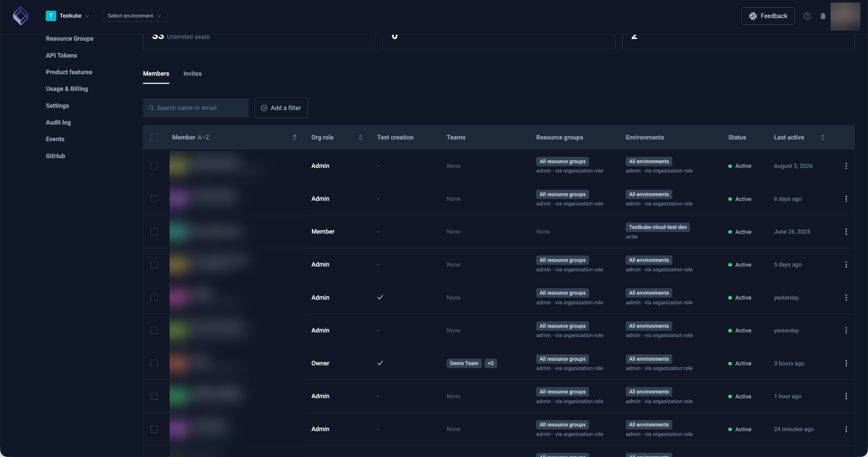Click Add a filter button
The width and height of the screenshot is (868, 457).
tap(281, 108)
